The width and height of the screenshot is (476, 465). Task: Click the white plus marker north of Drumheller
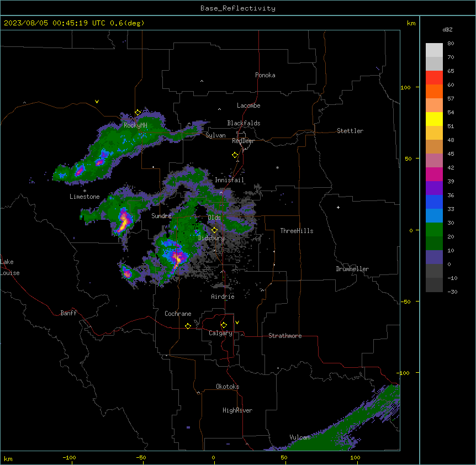click(x=338, y=207)
